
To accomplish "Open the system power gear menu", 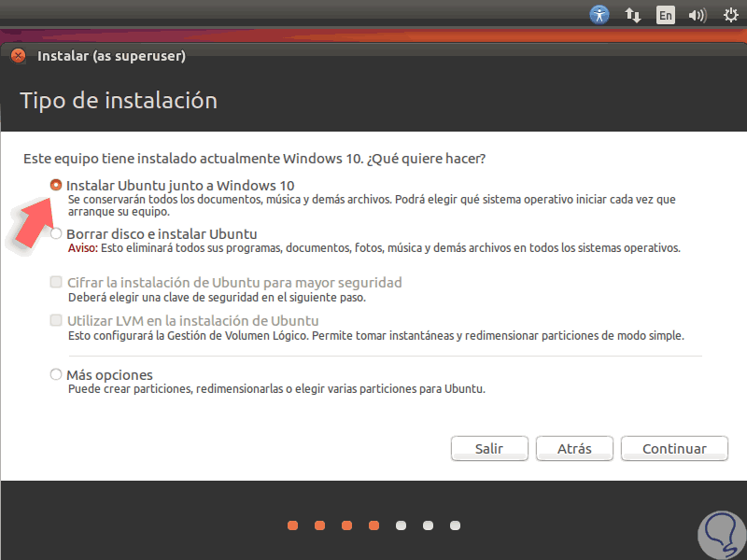I will click(x=731, y=15).
